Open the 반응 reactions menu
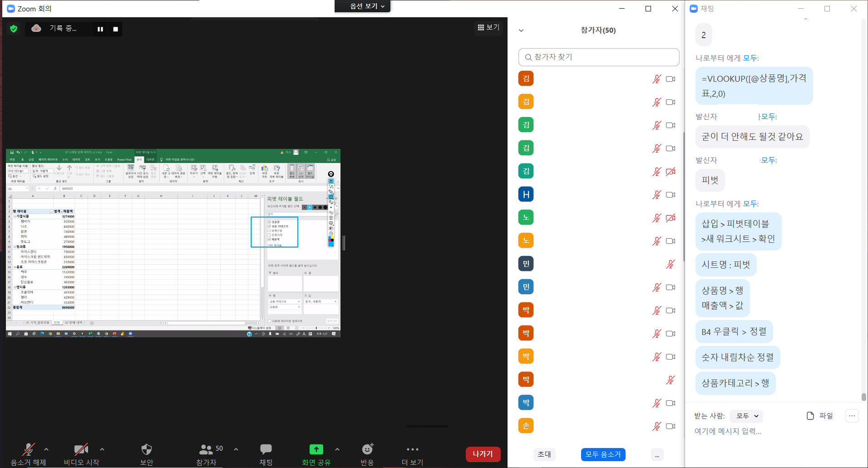868x468 pixels. [x=367, y=454]
